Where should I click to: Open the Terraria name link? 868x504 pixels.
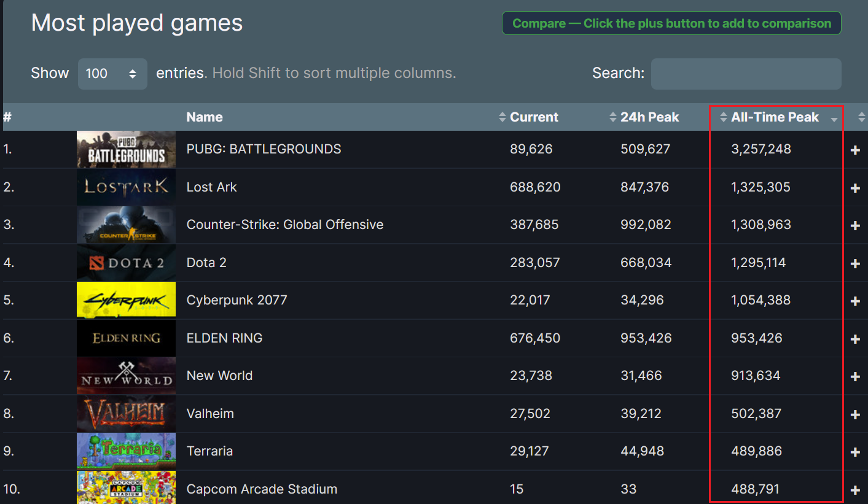(209, 451)
